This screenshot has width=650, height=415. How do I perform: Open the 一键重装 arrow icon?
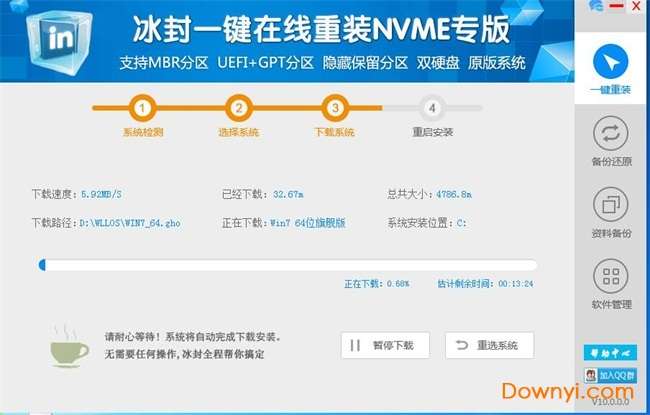click(610, 62)
